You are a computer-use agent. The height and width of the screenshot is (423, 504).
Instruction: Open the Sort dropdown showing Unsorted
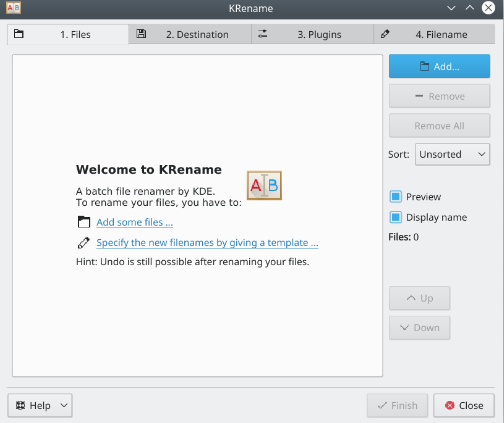point(452,154)
